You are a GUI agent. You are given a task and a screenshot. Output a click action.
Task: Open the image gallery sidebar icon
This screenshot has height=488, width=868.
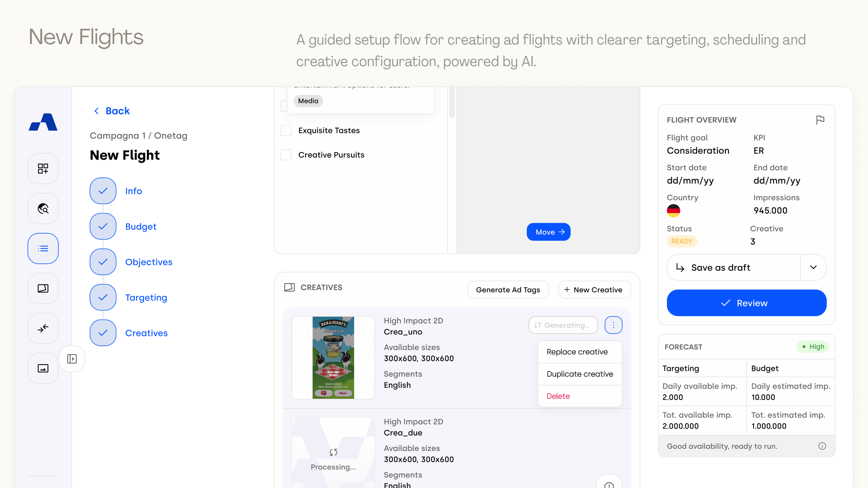click(43, 368)
